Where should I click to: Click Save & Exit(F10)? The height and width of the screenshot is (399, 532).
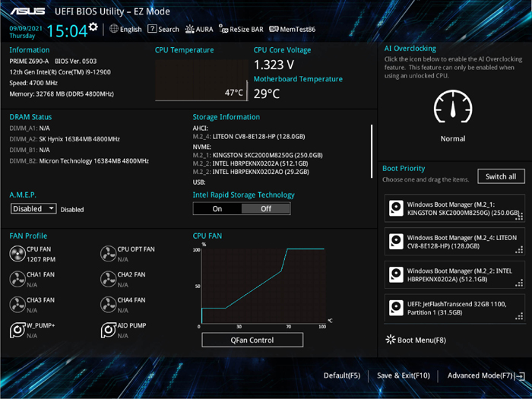click(x=404, y=375)
